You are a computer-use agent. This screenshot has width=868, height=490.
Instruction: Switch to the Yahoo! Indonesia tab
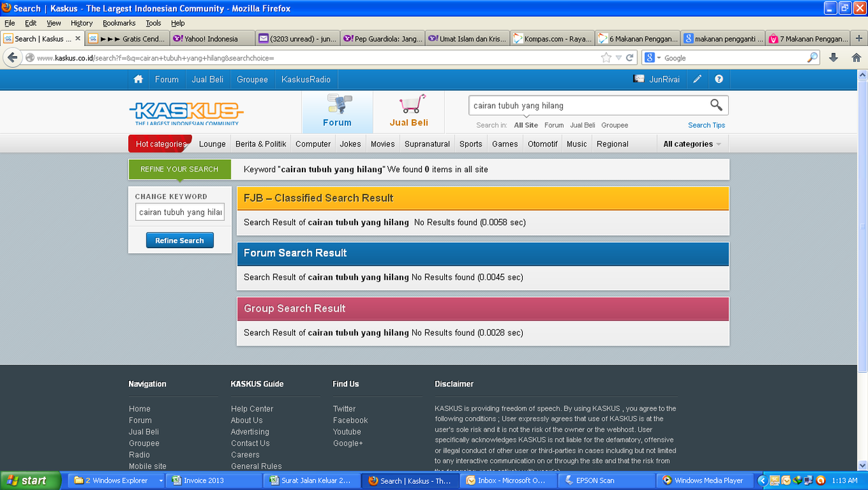tap(212, 39)
